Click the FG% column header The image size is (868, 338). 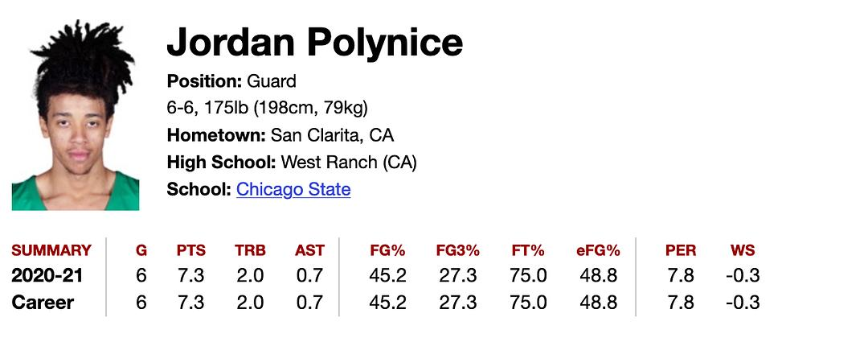(388, 250)
